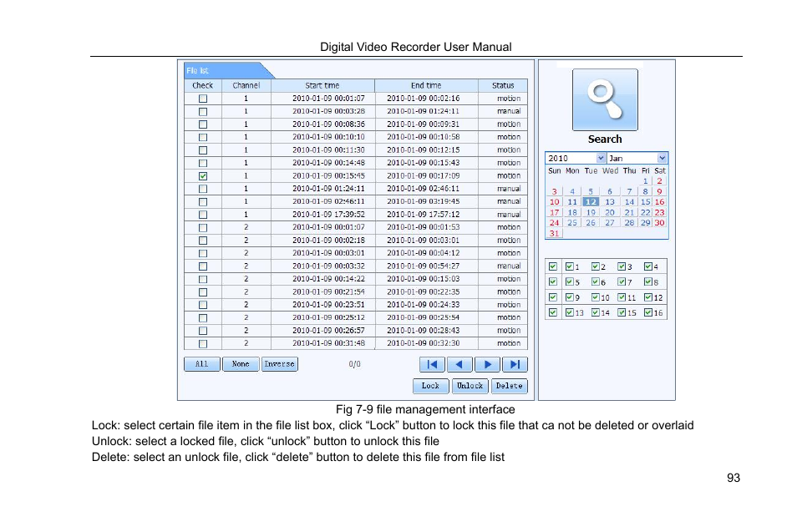This screenshot has height=532, width=797.
Task: Select January 31 in the calendar
Action: [x=554, y=233]
